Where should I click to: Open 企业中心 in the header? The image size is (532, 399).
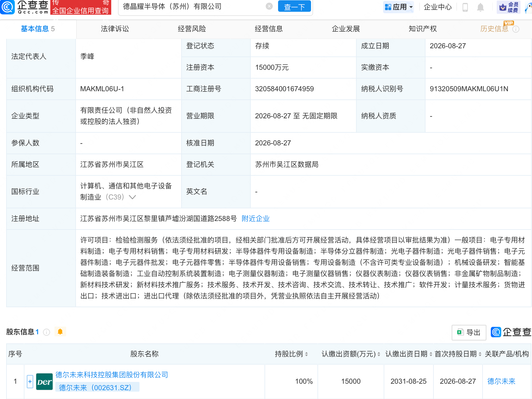tap(438, 7)
